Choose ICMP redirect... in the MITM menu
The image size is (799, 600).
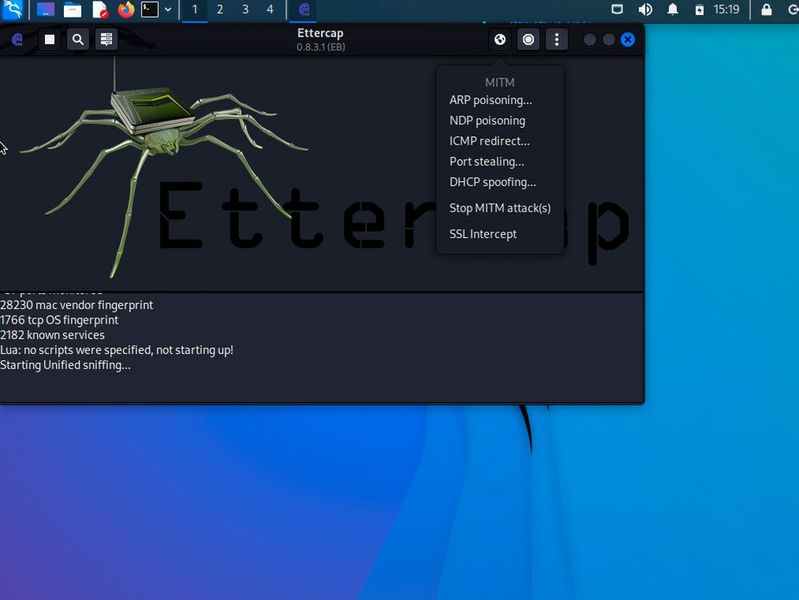pos(489,141)
